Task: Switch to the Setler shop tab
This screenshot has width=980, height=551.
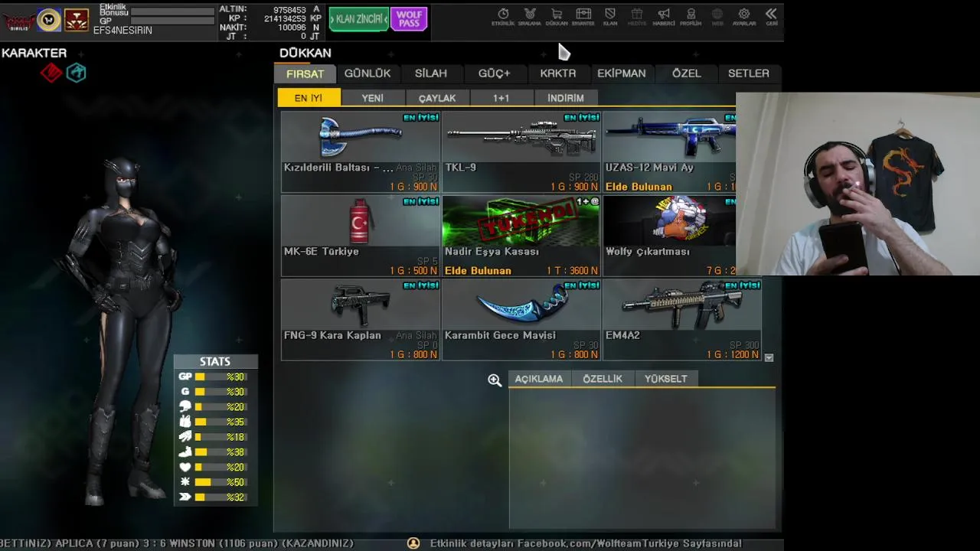Action: 749,73
